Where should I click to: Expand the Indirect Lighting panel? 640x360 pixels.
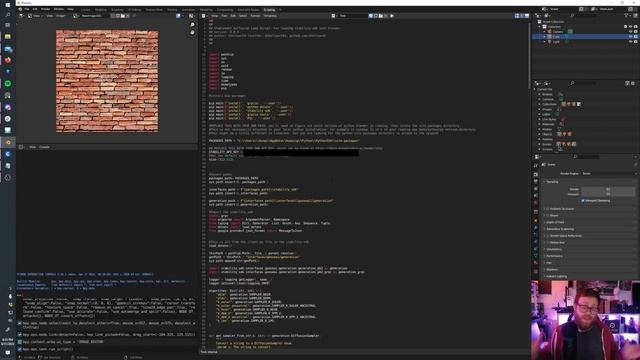click(556, 276)
